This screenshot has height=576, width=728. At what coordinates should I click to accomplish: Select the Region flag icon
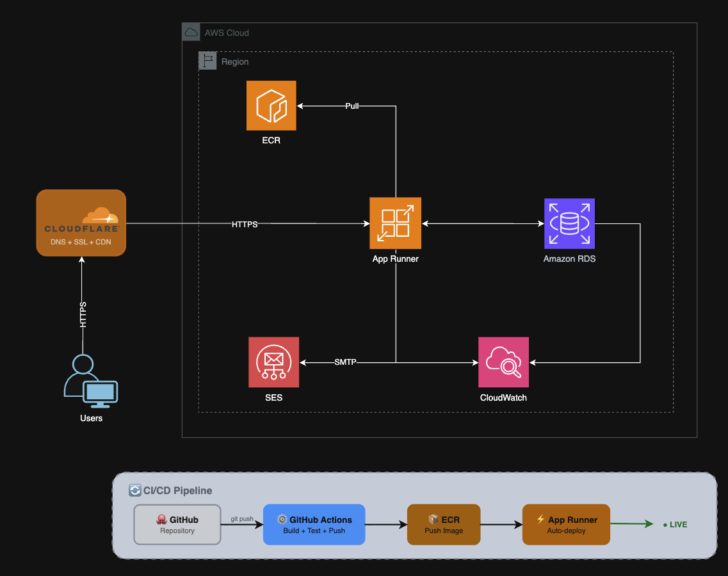(206, 60)
